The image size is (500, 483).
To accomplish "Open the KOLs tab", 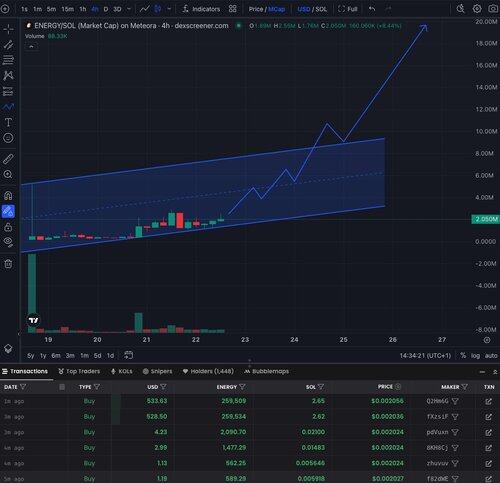I will tap(122, 371).
